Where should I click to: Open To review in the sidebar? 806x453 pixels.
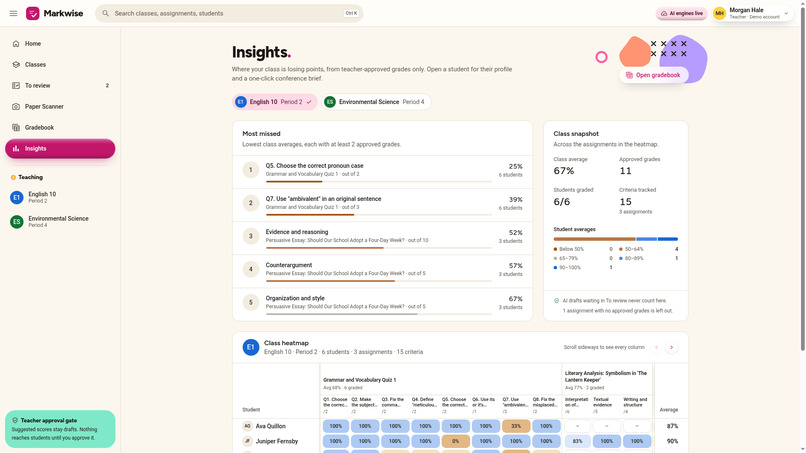60,85
